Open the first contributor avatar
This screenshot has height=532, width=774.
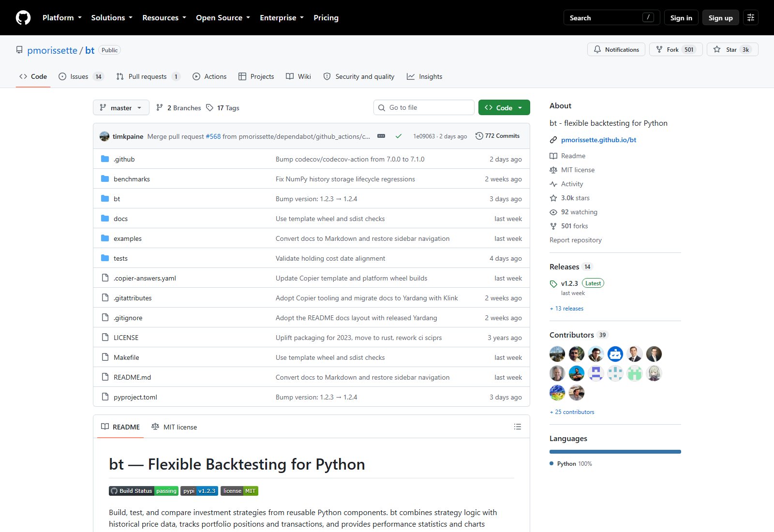tap(557, 354)
